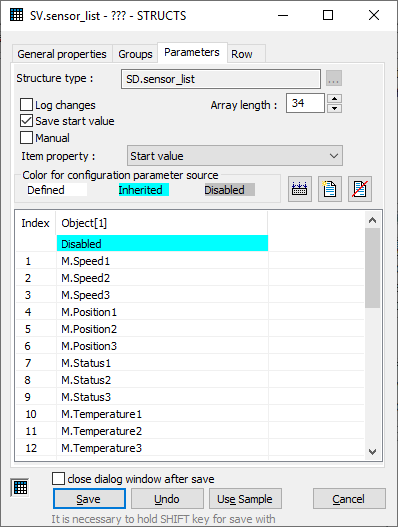398x527 pixels.
Task: Click the list scrollbar down arrow
Action: pos(372,451)
